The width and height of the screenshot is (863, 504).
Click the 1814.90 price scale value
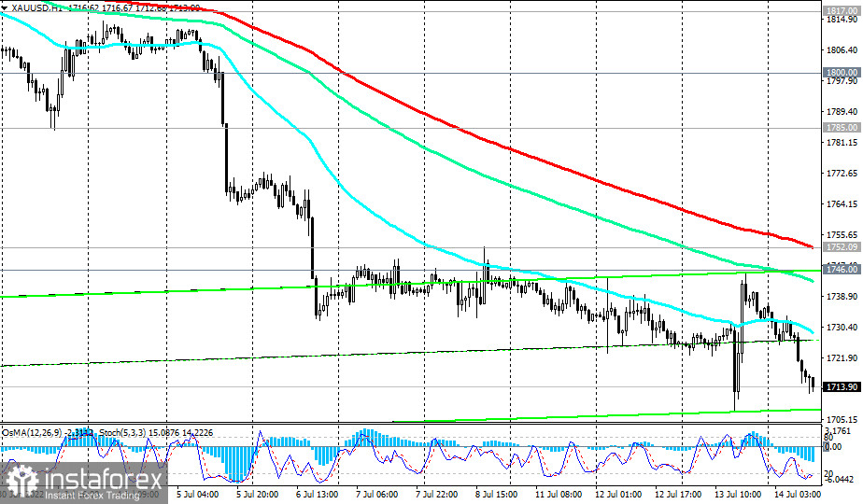coord(842,20)
